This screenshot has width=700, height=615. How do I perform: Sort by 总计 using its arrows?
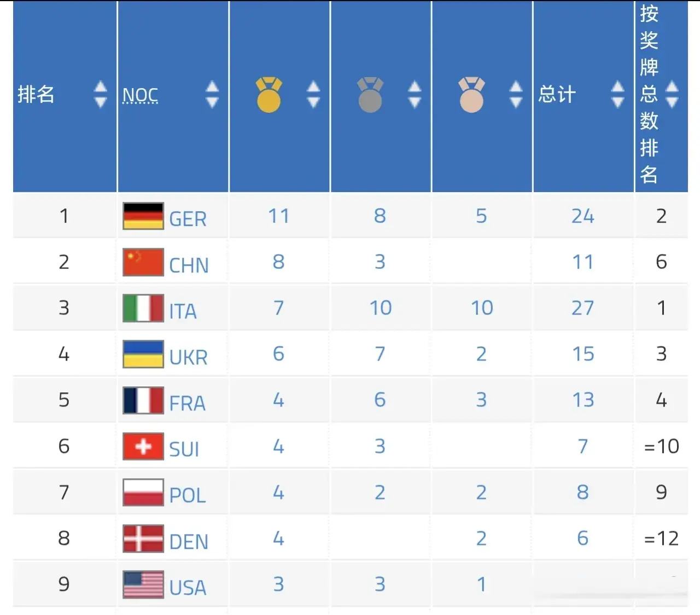(617, 95)
